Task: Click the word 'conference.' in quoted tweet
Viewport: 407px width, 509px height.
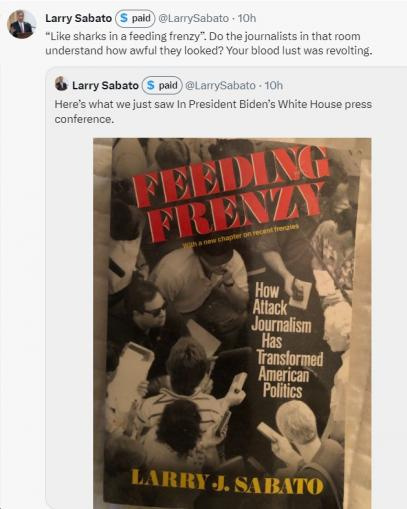Action: [x=84, y=119]
